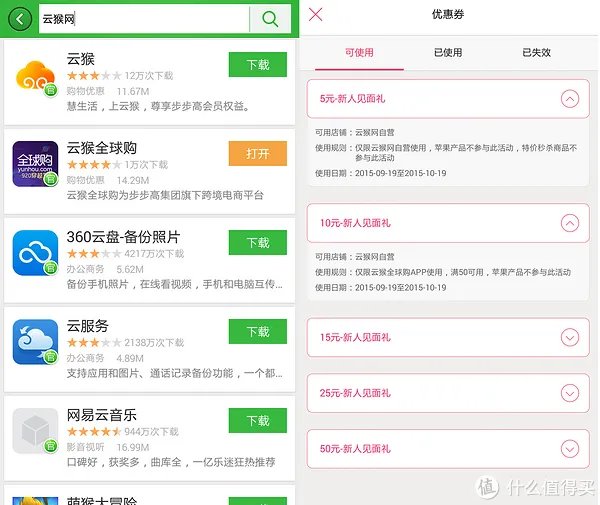
Task: Expand the 50元-新人见面礼 coupon
Action: point(570,449)
